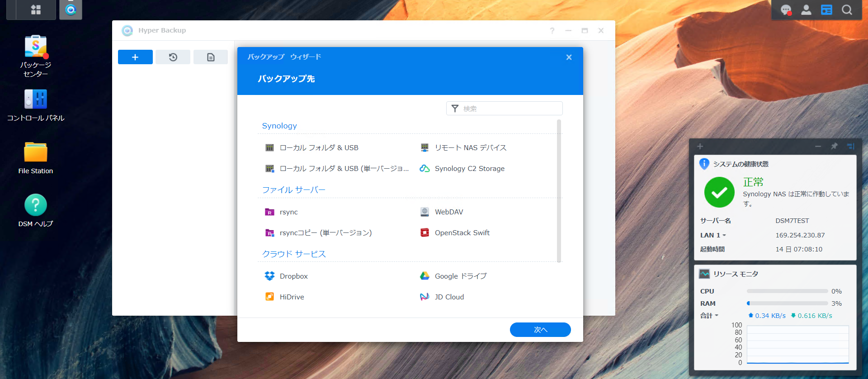
Task: Click download speed 0.616 KB/s
Action: pos(811,316)
